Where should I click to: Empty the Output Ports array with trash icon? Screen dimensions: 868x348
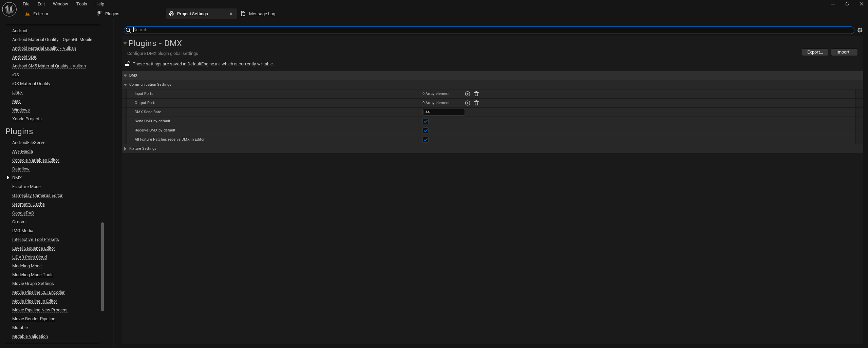pos(476,103)
